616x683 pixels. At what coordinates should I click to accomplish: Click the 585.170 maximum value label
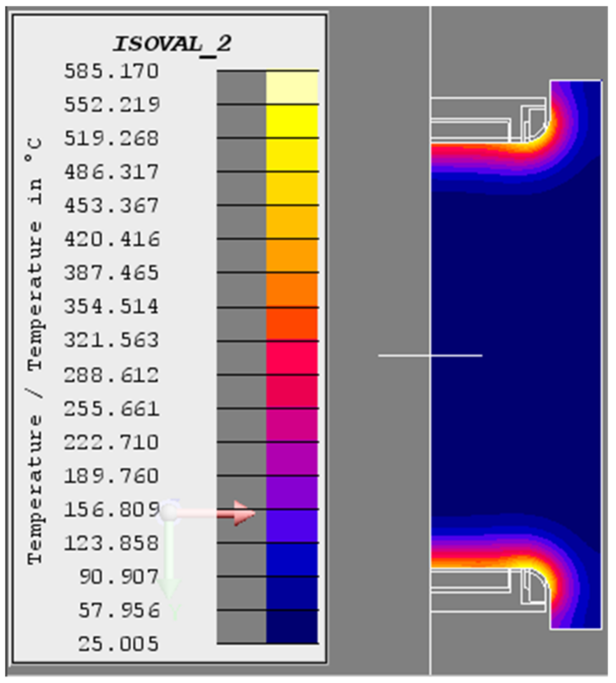pos(112,71)
